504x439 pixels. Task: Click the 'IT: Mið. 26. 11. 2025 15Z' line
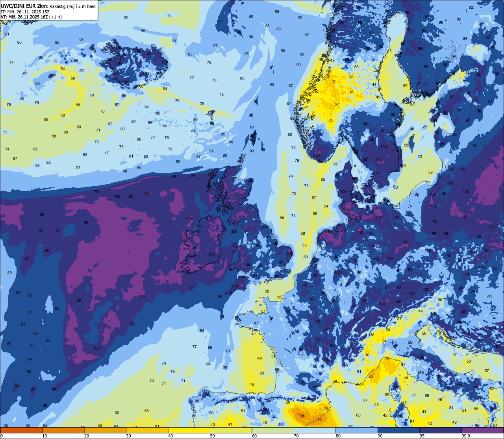click(25, 11)
